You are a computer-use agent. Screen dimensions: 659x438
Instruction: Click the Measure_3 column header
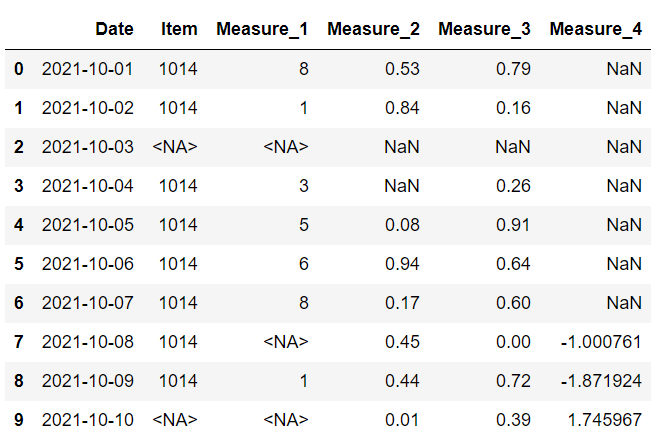click(x=484, y=30)
